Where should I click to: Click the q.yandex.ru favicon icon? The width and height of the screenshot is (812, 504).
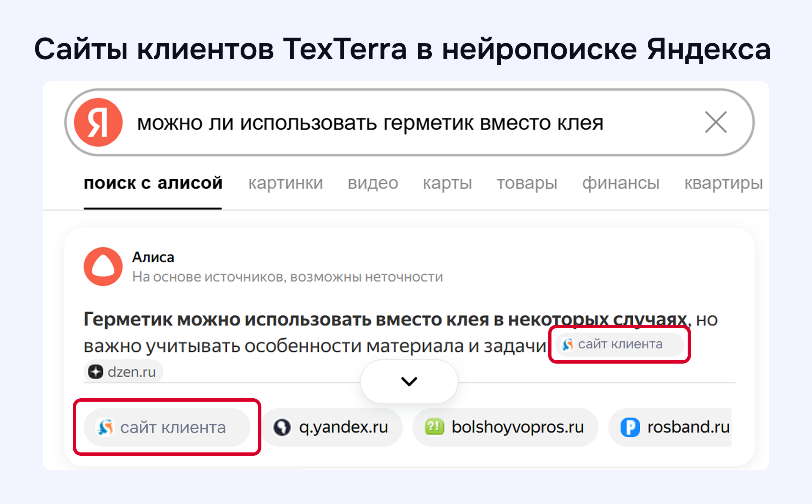point(282,427)
